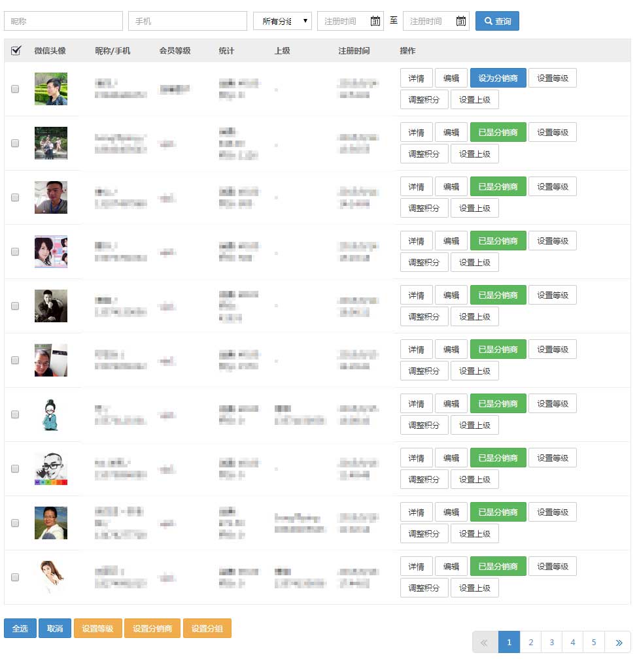Screen dimensions: 637x672
Task: Focus the 昵称 nickname input field
Action: pos(63,22)
